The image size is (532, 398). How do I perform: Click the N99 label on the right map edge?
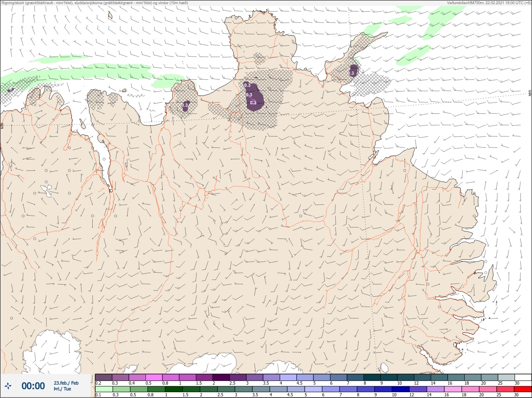530,94
